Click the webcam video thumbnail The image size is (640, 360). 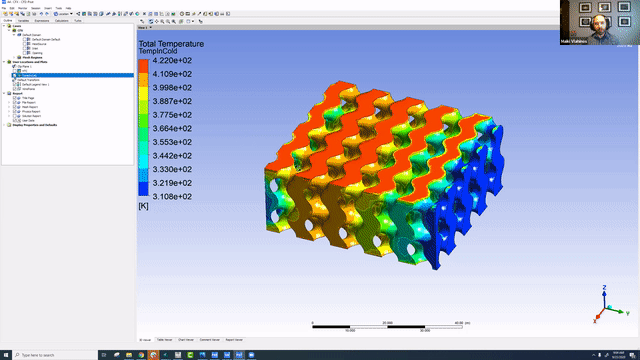pos(600,22)
